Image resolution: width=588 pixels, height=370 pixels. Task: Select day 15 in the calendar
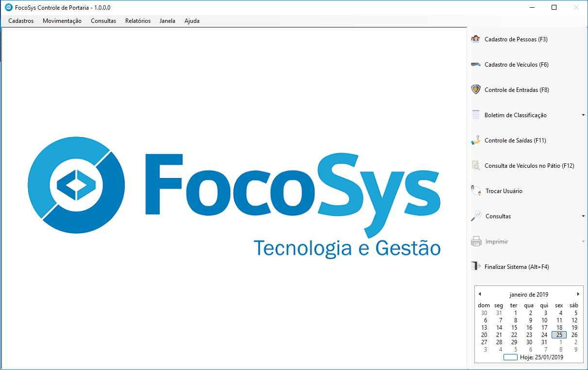[514, 328]
